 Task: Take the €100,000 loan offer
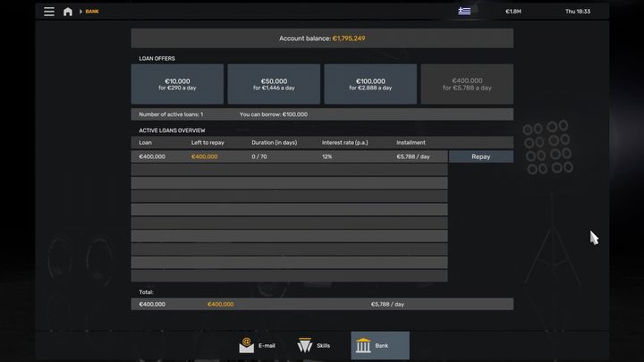[370, 84]
